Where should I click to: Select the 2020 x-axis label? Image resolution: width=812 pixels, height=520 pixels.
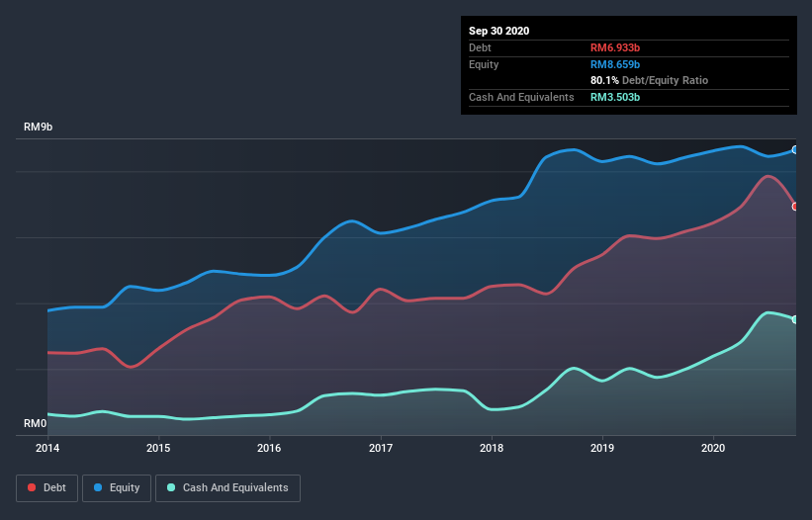point(713,448)
